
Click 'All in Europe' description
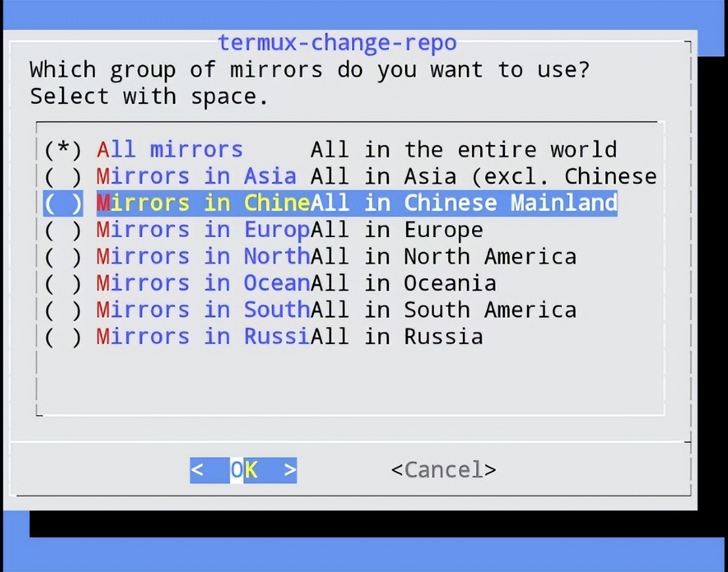coord(397,230)
